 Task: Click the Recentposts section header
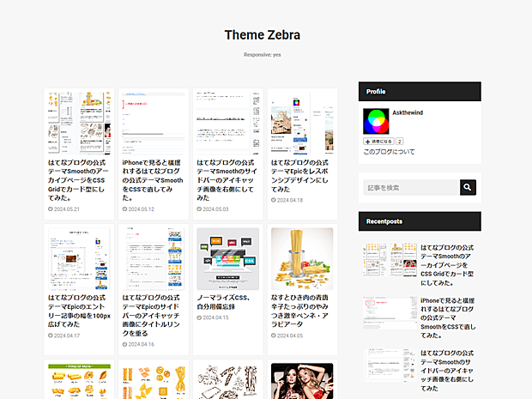(420, 221)
